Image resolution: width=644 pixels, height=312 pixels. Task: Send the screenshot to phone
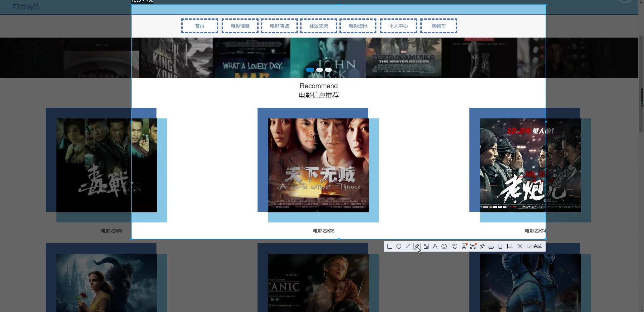(x=500, y=246)
